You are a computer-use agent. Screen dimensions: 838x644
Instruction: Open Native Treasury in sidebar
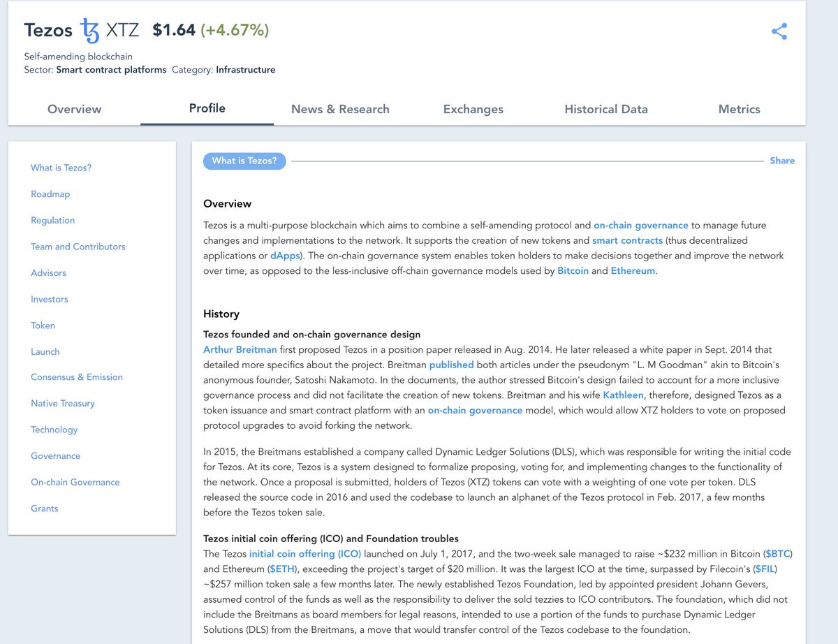point(63,403)
